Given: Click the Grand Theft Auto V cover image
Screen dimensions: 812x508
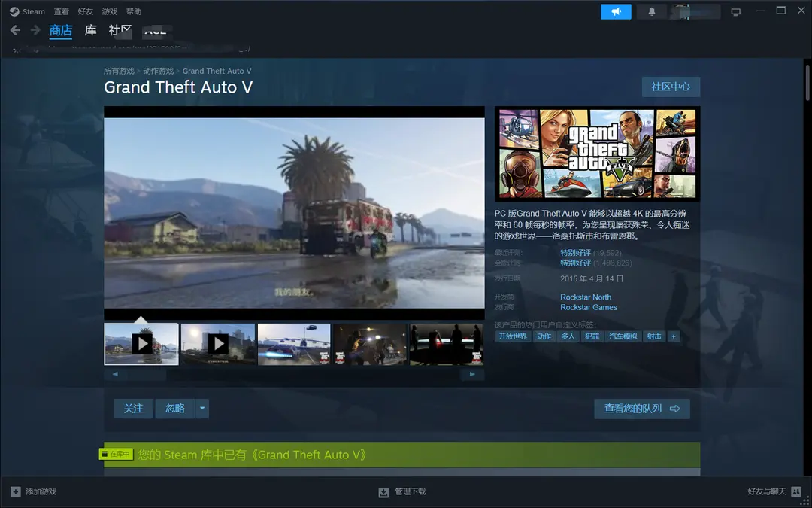Looking at the screenshot, I should pos(597,154).
